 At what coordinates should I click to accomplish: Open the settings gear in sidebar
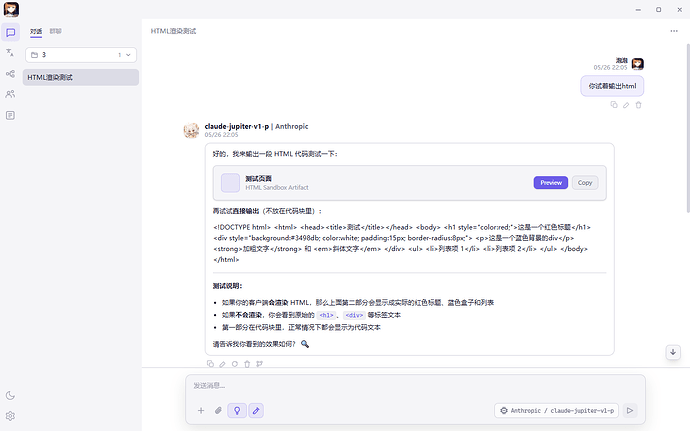[10, 416]
